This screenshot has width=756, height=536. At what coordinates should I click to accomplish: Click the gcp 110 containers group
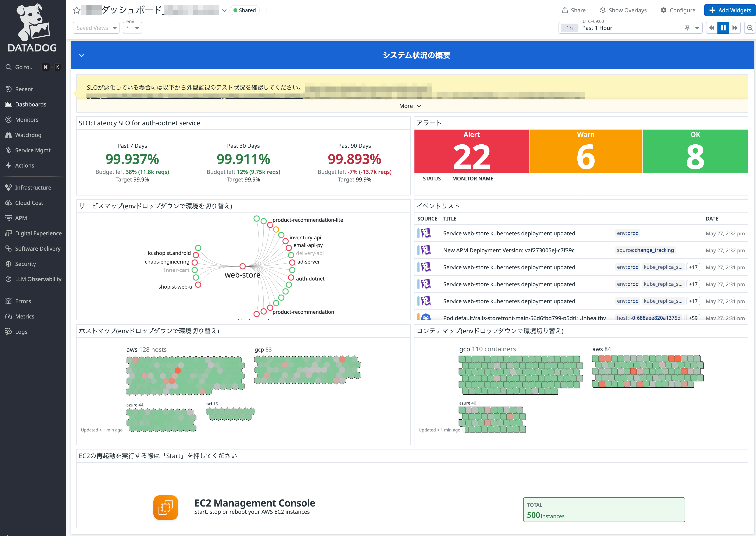(521, 375)
